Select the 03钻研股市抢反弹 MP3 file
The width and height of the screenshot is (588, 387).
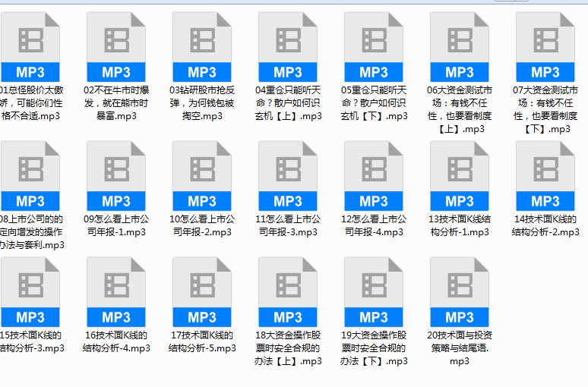pyautogui.click(x=202, y=47)
